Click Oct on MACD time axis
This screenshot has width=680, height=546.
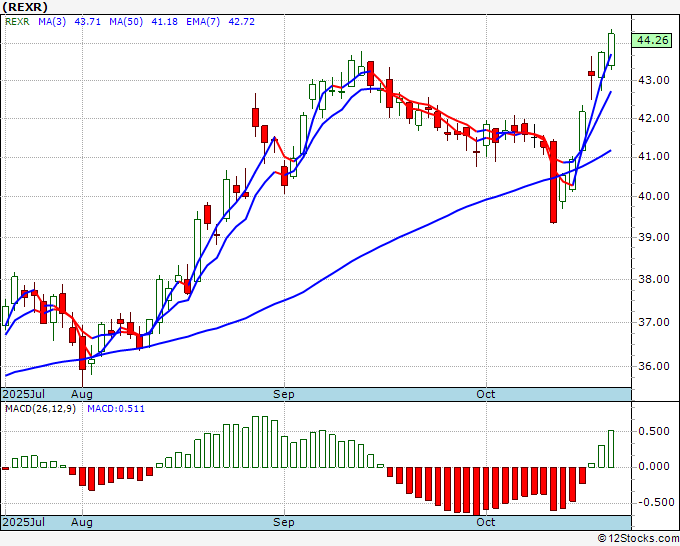(x=485, y=522)
